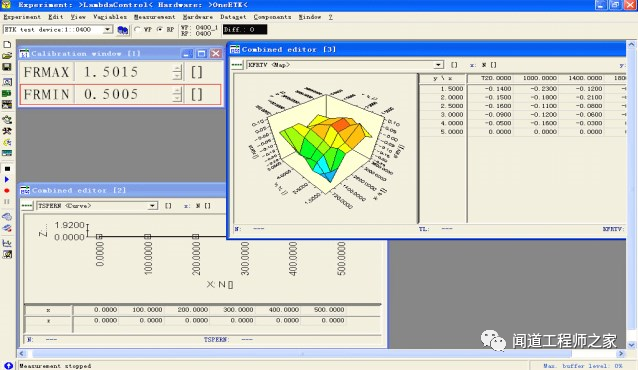Viewport: 638px width, 370px height.
Task: Select the curve point at X 0.0000
Action: [x=99, y=236]
